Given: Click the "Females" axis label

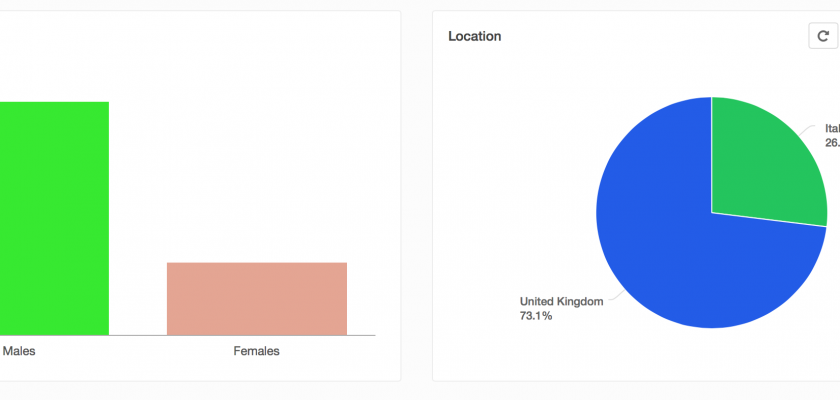Looking at the screenshot, I should pyautogui.click(x=256, y=351).
